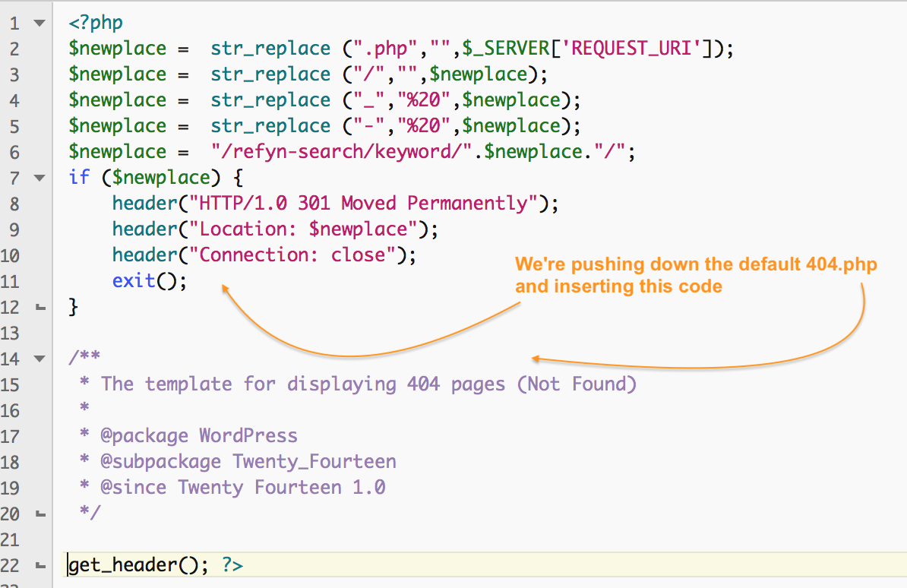Click the "/refyn-search/keyword/" string on line 6
Screen dimensions: 907x588
click(346, 152)
